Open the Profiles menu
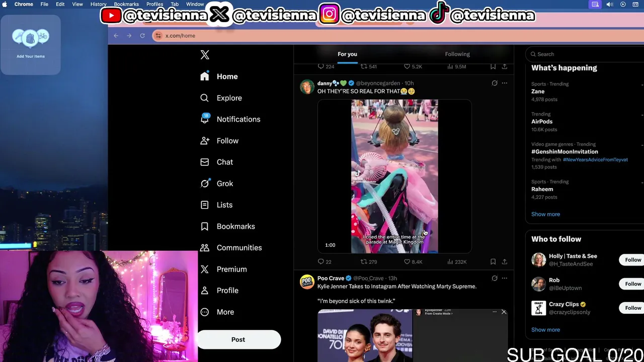This screenshot has height=362, width=644. pos(154,4)
